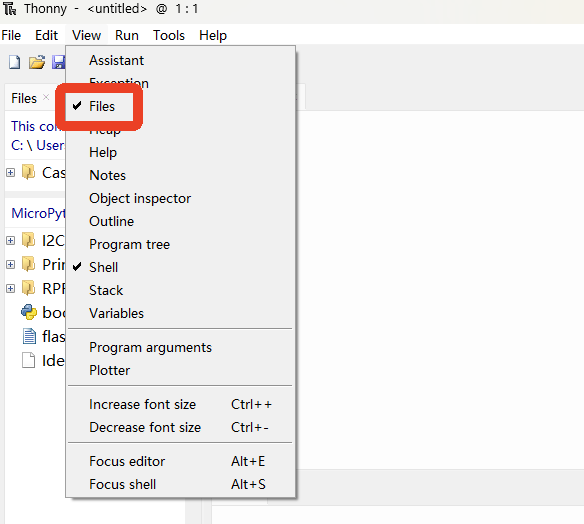Close the Files panel tab
This screenshot has width=584, height=524.
click(46, 97)
